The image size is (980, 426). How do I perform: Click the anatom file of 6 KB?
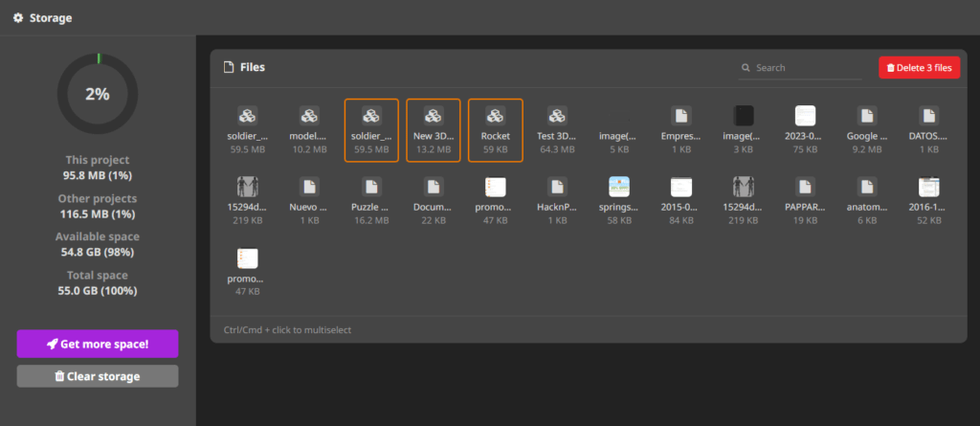[867, 188]
